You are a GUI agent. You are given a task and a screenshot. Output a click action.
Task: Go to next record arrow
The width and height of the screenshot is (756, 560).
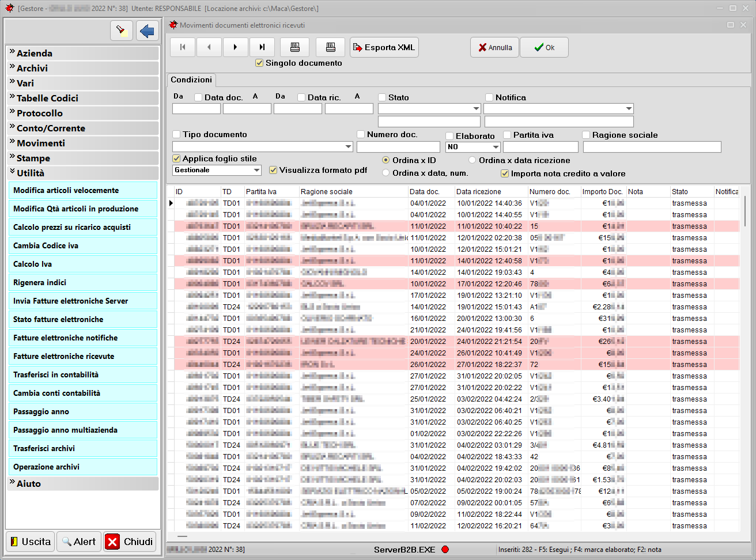click(235, 47)
